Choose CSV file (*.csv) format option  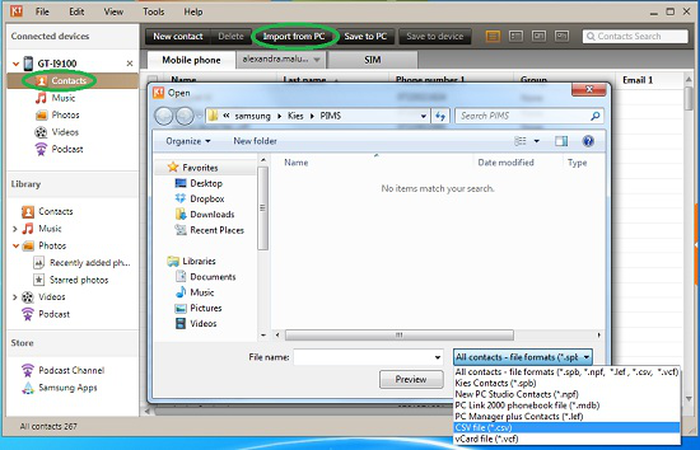(567, 428)
